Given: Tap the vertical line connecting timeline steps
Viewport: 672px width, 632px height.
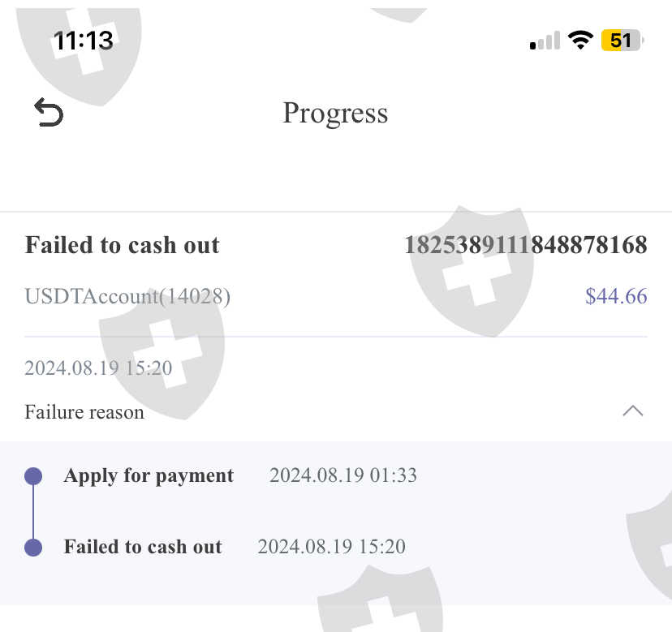Looking at the screenshot, I should click(33, 512).
